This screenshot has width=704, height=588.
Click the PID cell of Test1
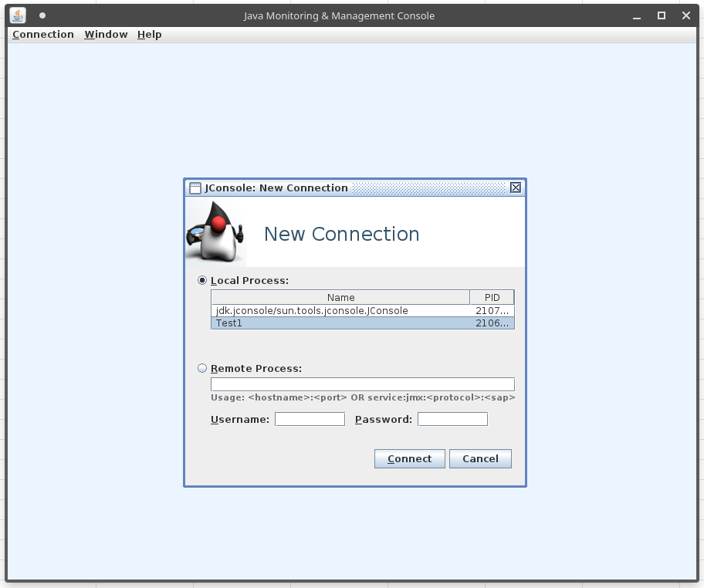coord(492,323)
